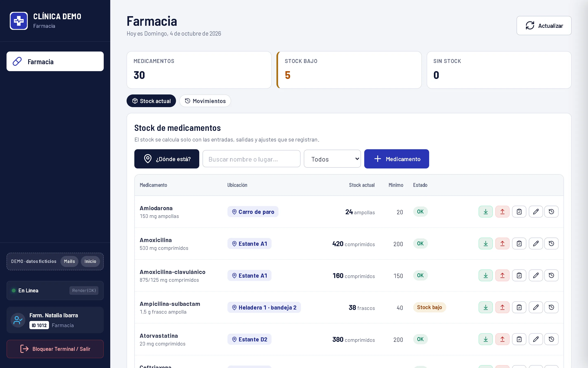Click the Actualizar button
This screenshot has height=368, width=588.
544,26
